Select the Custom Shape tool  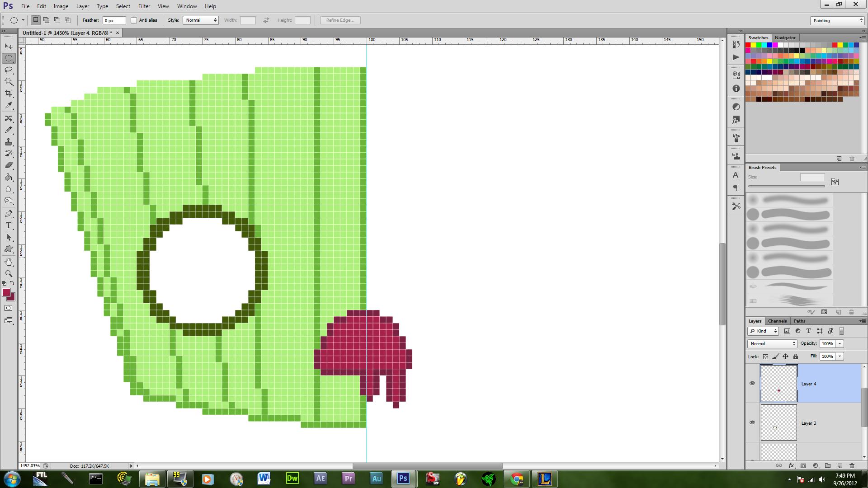9,249
